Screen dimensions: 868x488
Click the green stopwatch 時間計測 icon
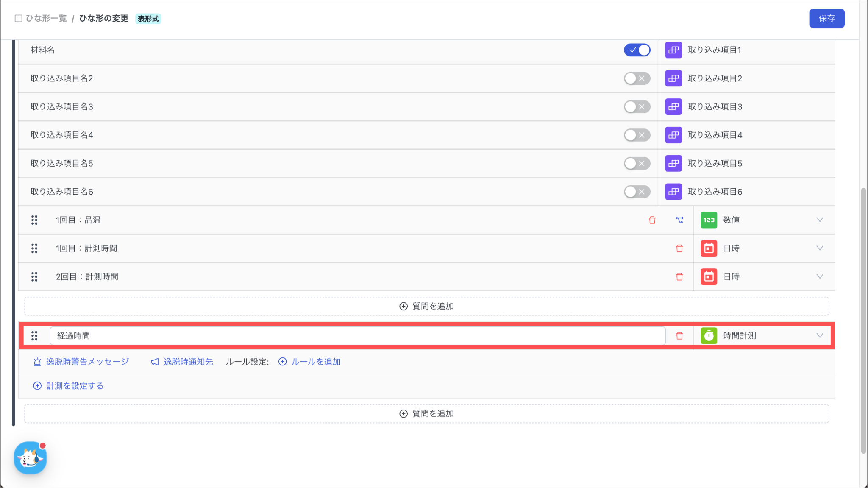tap(709, 336)
